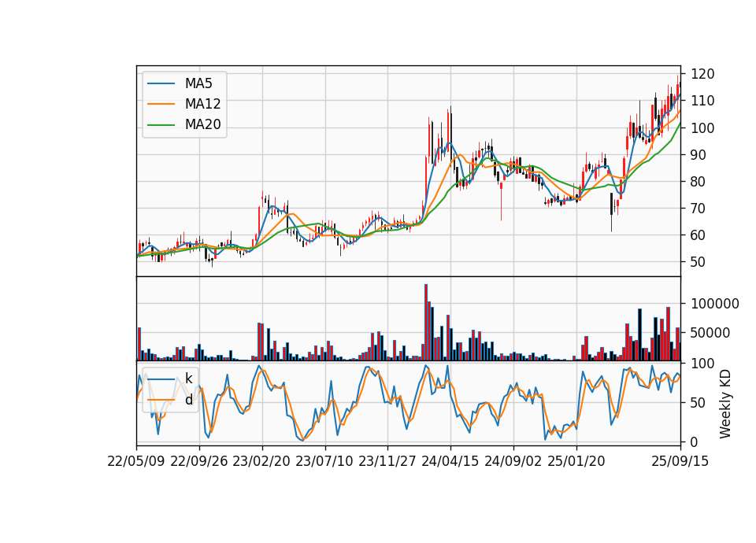Click the 110 price axis tick
The width and height of the screenshot is (756, 543).
(702, 102)
